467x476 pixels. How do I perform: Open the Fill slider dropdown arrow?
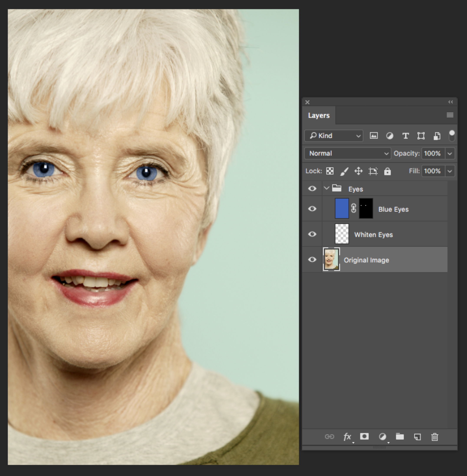point(450,171)
